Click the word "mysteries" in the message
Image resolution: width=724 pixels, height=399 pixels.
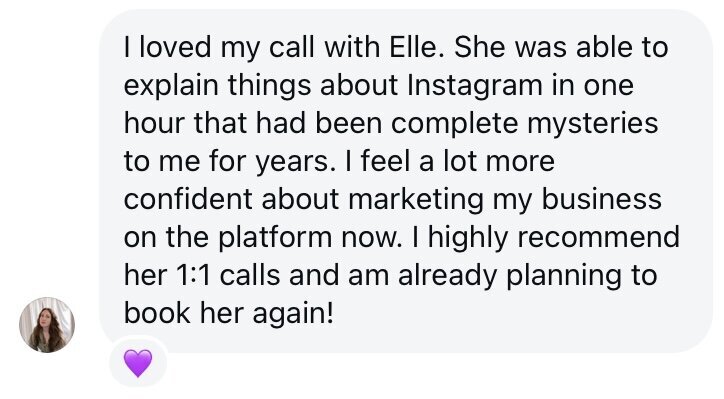592,124
